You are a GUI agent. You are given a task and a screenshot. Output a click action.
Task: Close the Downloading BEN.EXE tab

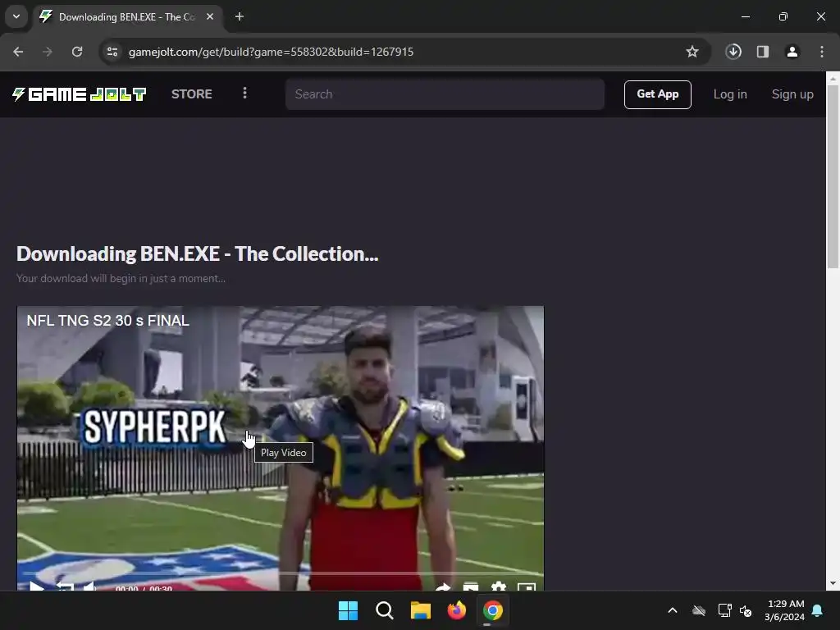tap(210, 16)
